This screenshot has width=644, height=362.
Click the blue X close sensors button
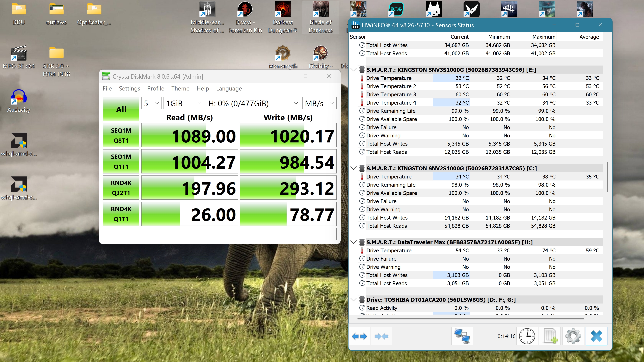596,336
